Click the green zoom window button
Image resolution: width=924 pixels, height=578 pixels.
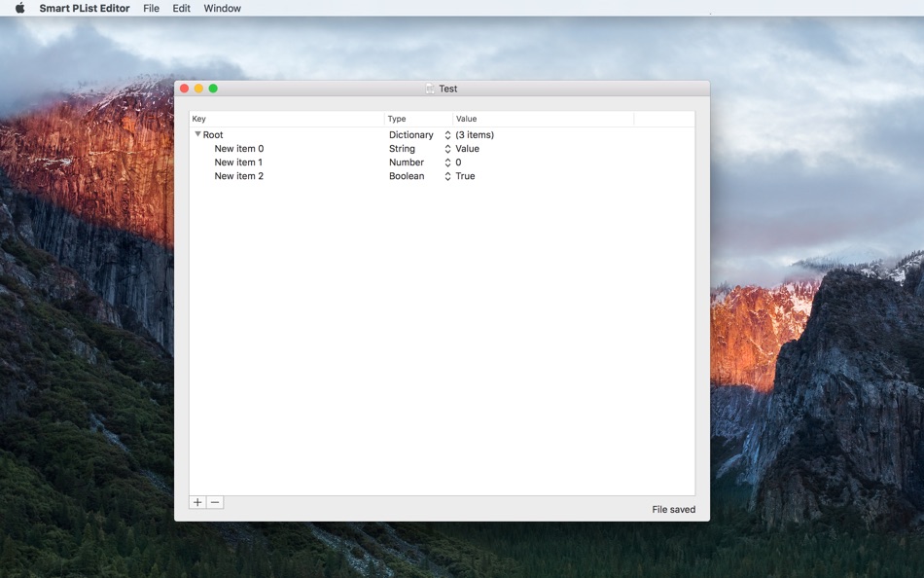point(213,89)
